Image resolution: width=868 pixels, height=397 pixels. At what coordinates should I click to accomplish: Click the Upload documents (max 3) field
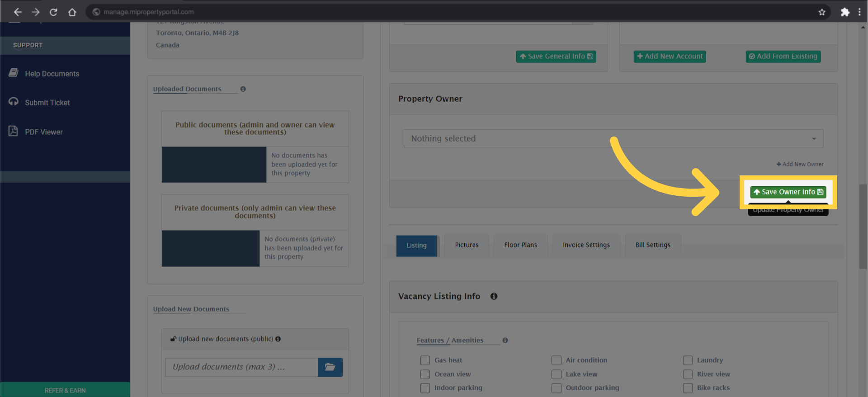(241, 367)
